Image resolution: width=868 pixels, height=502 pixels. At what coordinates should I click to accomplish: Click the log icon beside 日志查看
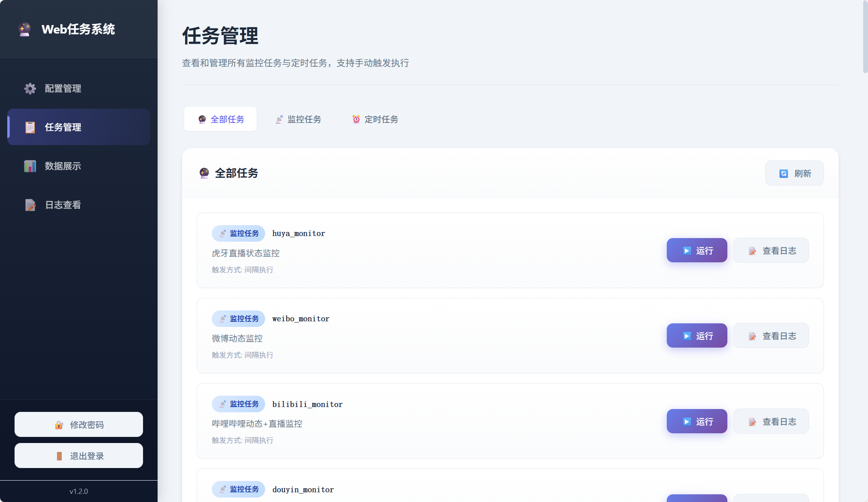[30, 205]
